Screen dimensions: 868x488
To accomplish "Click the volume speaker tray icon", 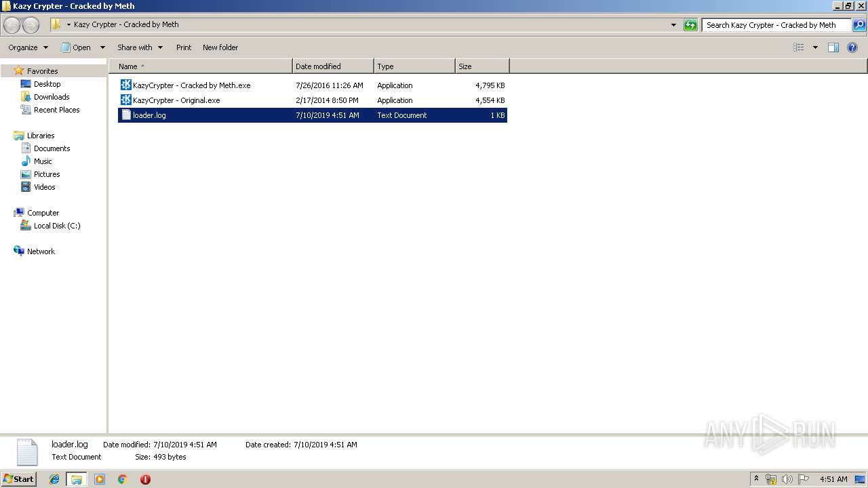I will click(787, 479).
